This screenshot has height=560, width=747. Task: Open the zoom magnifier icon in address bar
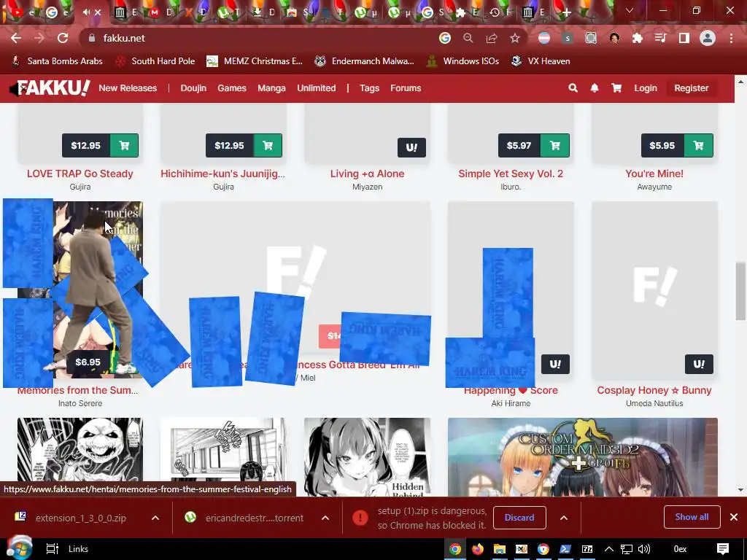tap(468, 38)
